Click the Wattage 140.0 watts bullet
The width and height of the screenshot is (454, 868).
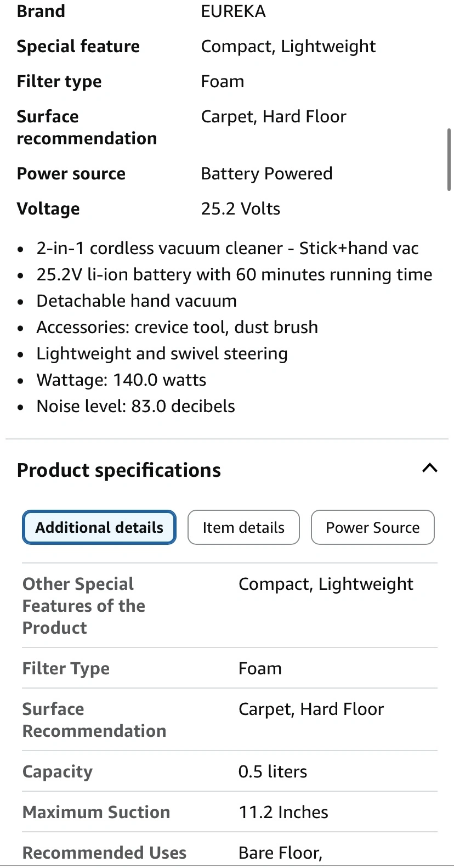click(121, 380)
